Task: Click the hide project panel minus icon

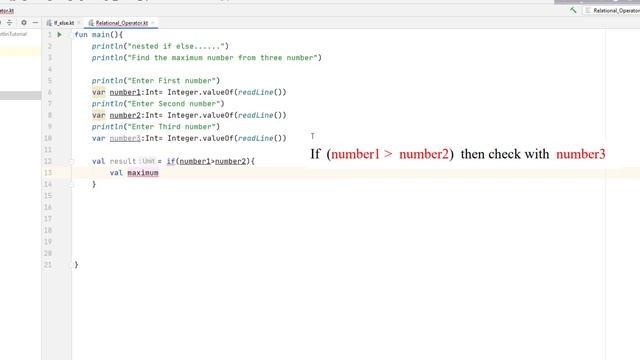Action: [x=36, y=23]
